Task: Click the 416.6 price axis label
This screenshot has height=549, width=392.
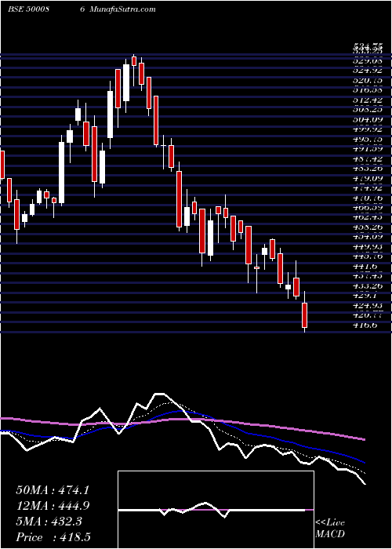Action: point(365,325)
